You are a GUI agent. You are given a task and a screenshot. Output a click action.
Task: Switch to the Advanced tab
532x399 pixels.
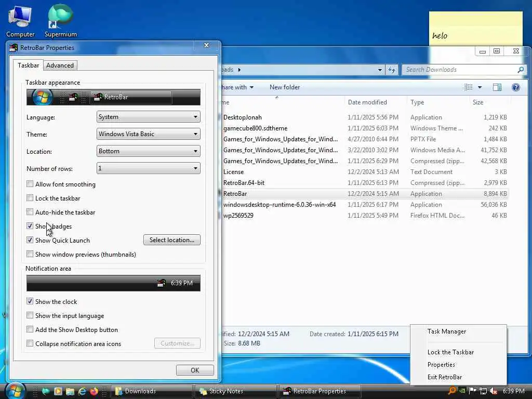[x=60, y=65]
